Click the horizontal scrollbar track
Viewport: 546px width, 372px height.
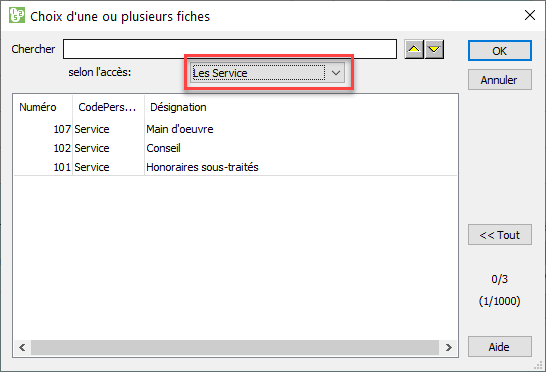point(235,347)
